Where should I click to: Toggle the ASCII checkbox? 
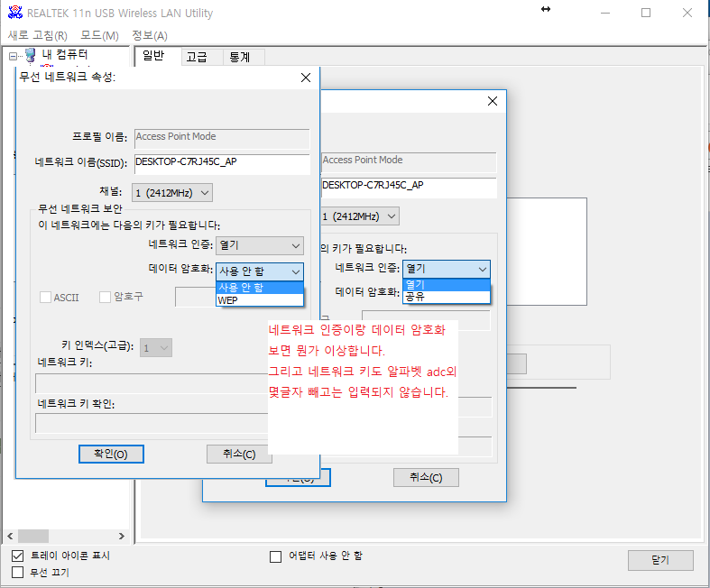[x=45, y=298]
